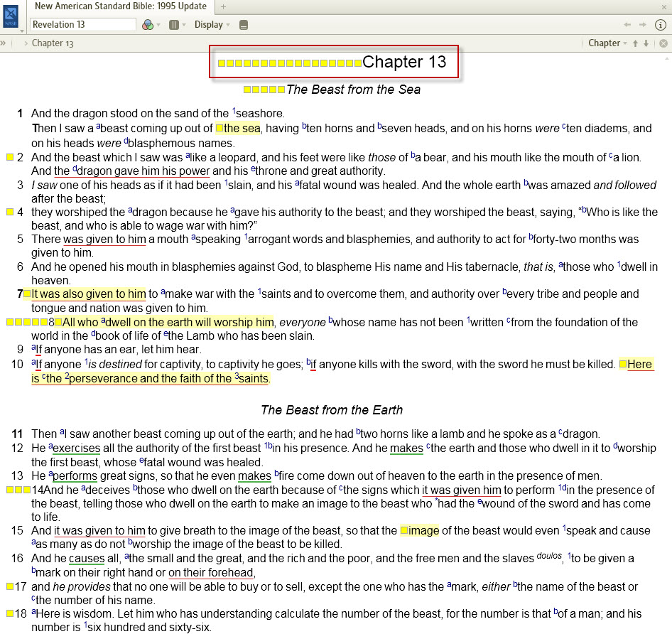Open the yellow note marker beside verse 2
This screenshot has height=634, width=672.
pos(10,157)
